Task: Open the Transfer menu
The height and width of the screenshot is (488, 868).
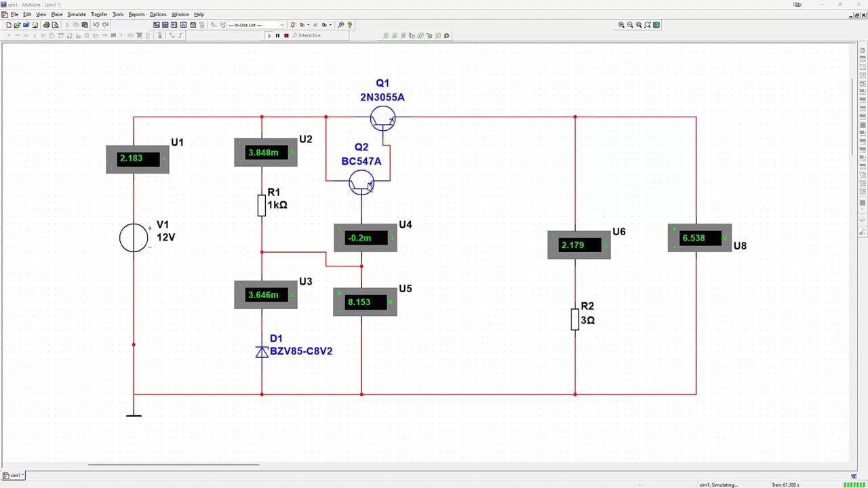Action: click(x=99, y=14)
